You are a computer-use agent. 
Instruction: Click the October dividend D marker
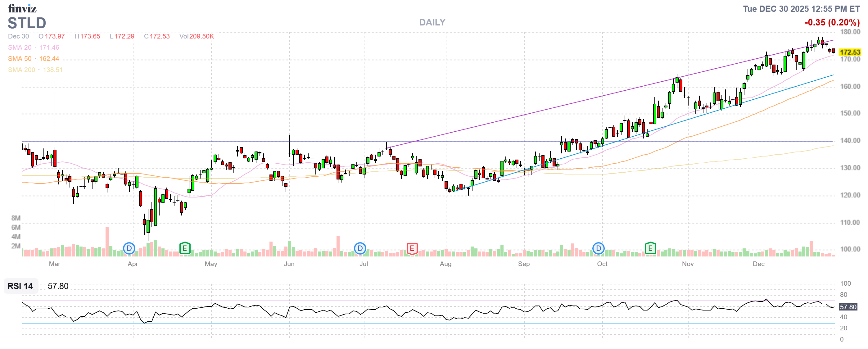[598, 249]
